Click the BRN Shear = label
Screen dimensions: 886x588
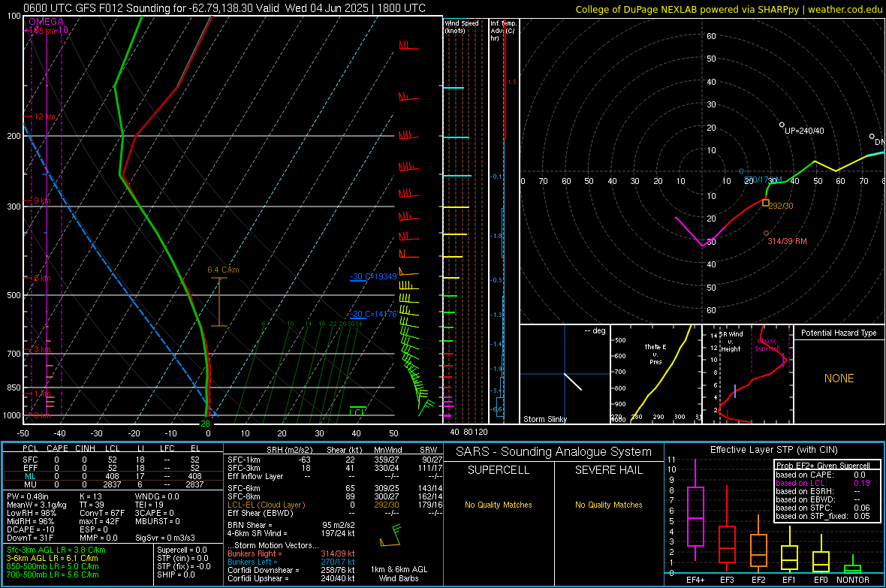tap(250, 525)
